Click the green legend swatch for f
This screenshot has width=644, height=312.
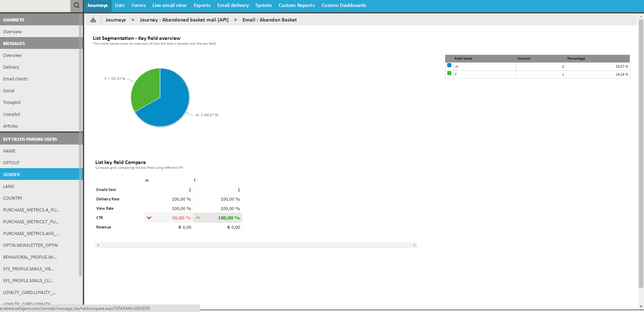[x=449, y=73]
